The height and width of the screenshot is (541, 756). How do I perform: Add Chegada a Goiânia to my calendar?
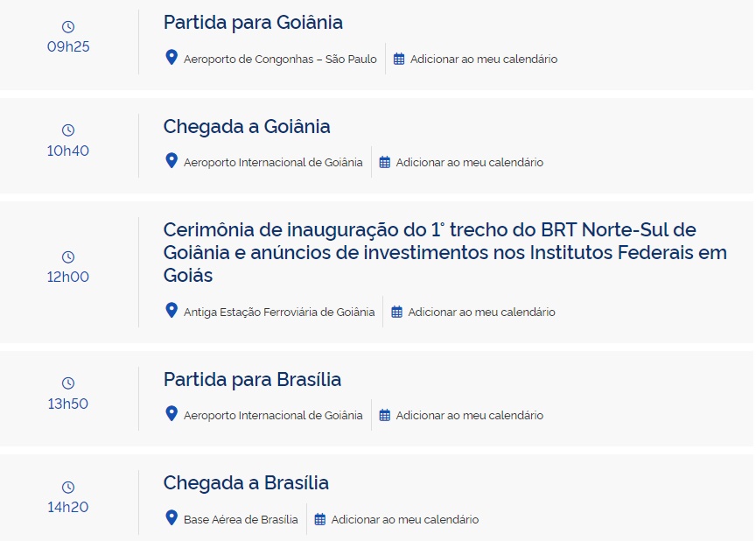point(470,162)
